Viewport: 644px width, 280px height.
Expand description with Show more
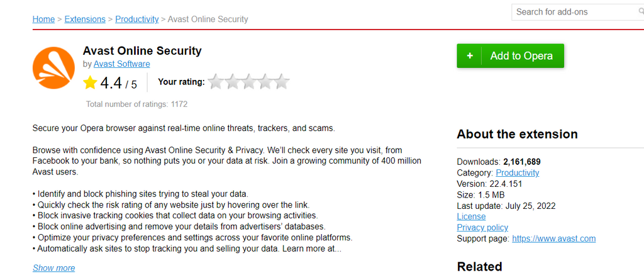[x=54, y=268]
